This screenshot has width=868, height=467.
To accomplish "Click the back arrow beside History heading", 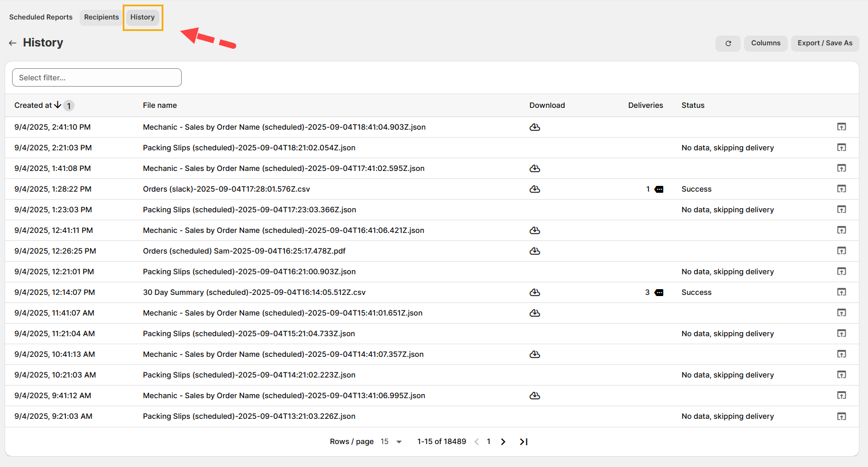I will (13, 43).
